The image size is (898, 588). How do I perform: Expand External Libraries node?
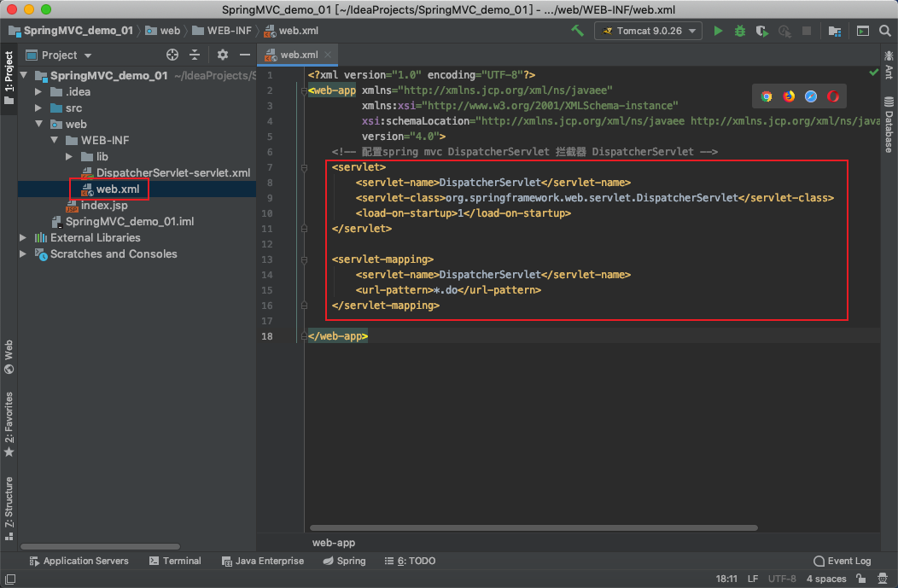click(23, 237)
